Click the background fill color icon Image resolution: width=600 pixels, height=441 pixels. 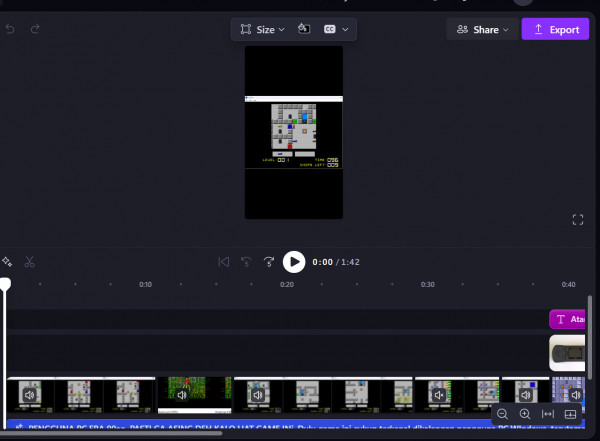(x=304, y=29)
